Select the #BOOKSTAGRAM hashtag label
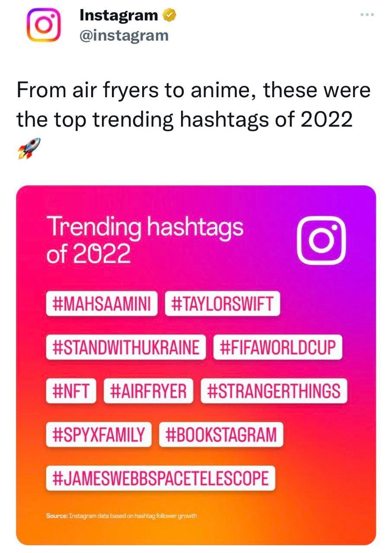392x553 pixels. (221, 435)
